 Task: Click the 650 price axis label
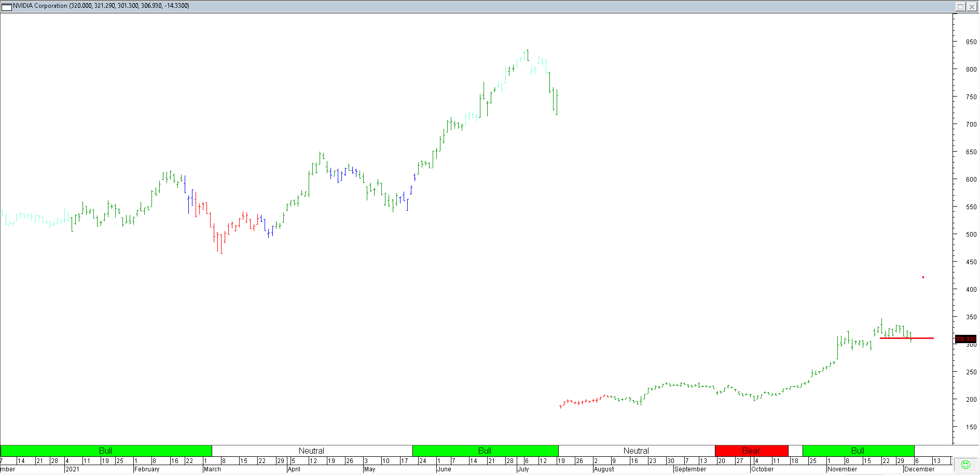(971, 152)
